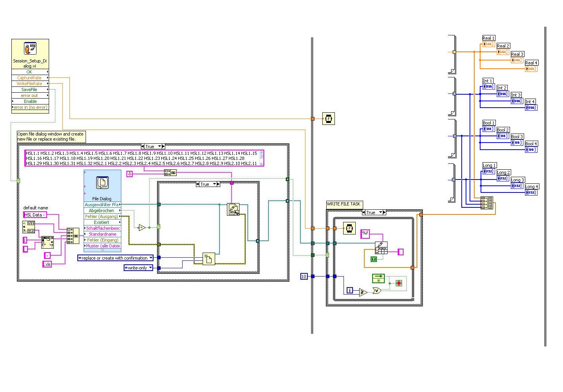Select the '.xls' string constant
Image resolution: width=563 pixels, height=392 pixels.
click(x=47, y=264)
